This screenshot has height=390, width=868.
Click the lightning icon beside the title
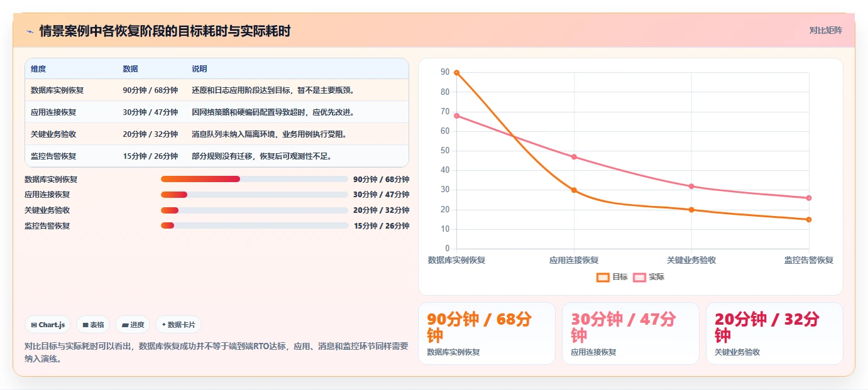30,31
